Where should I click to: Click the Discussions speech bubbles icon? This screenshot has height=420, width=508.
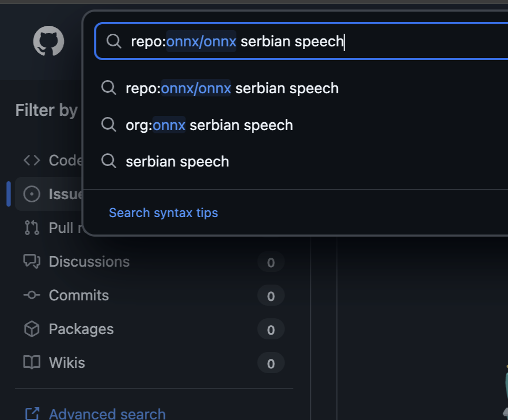(x=32, y=261)
